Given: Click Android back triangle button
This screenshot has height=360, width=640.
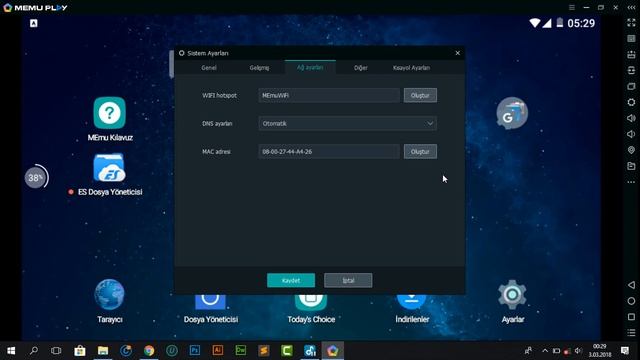Looking at the screenshot, I should pos(631,285).
